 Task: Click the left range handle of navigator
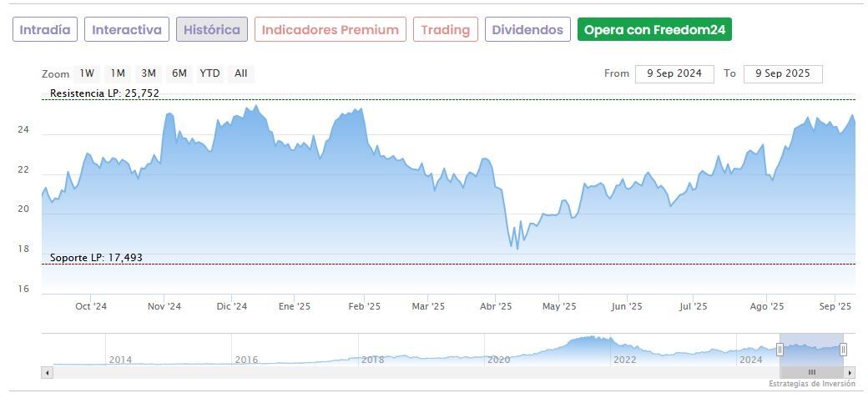(780, 350)
